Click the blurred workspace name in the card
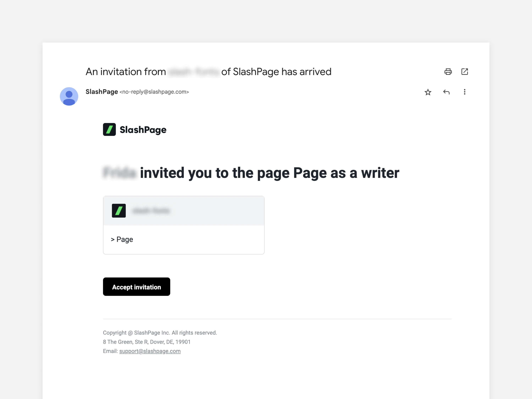Screen dimensions: 532x399 tap(151, 211)
